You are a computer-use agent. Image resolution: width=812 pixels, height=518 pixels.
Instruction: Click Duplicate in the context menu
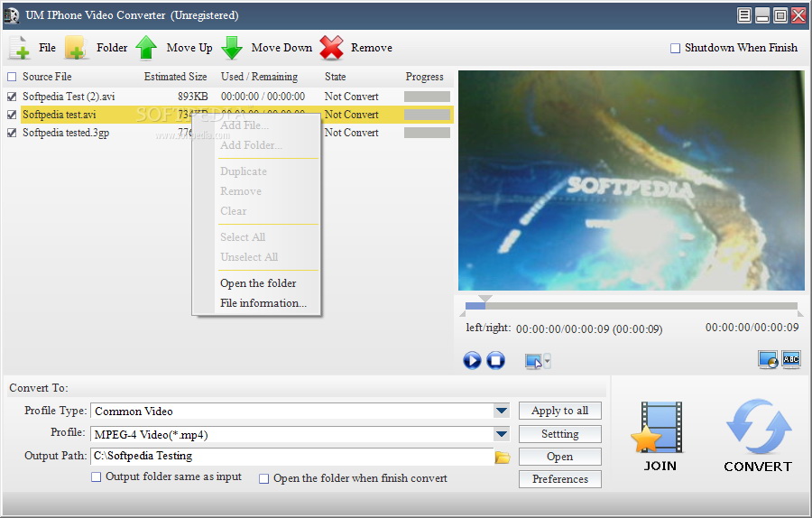(244, 171)
